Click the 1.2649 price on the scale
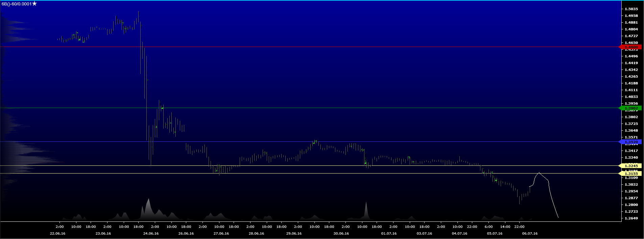644x239 pixels. click(631, 218)
